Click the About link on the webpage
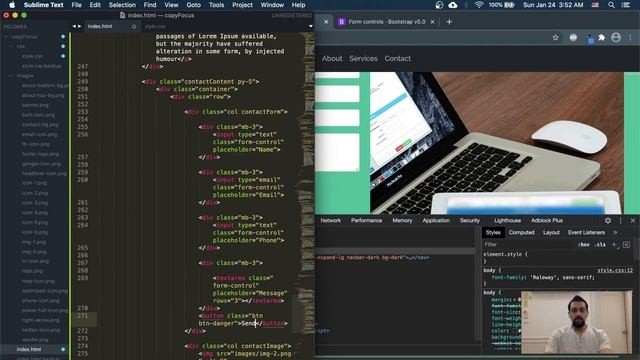This screenshot has width=640, height=360. (332, 58)
